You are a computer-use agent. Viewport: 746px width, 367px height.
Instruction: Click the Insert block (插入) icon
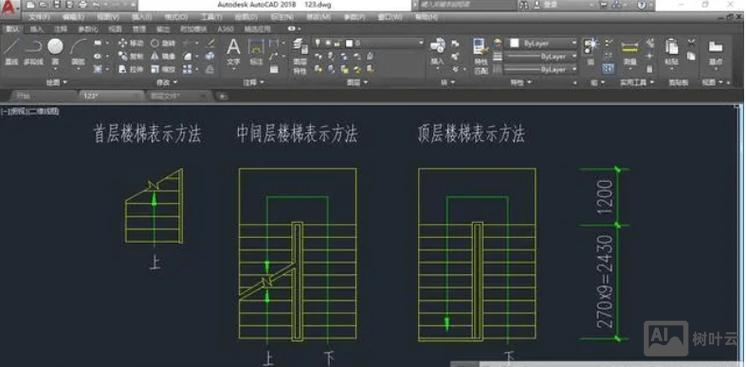[x=437, y=51]
